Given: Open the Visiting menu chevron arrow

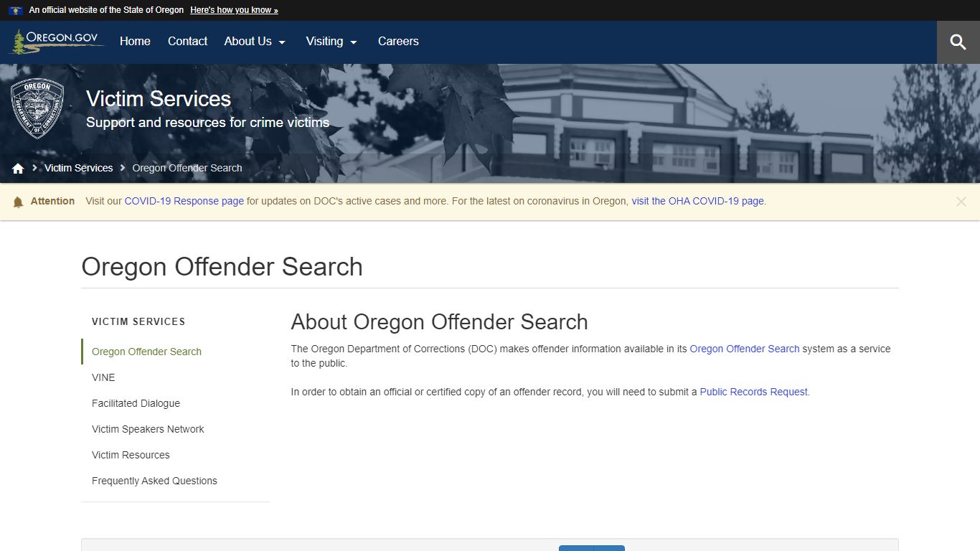Looking at the screenshot, I should [353, 43].
